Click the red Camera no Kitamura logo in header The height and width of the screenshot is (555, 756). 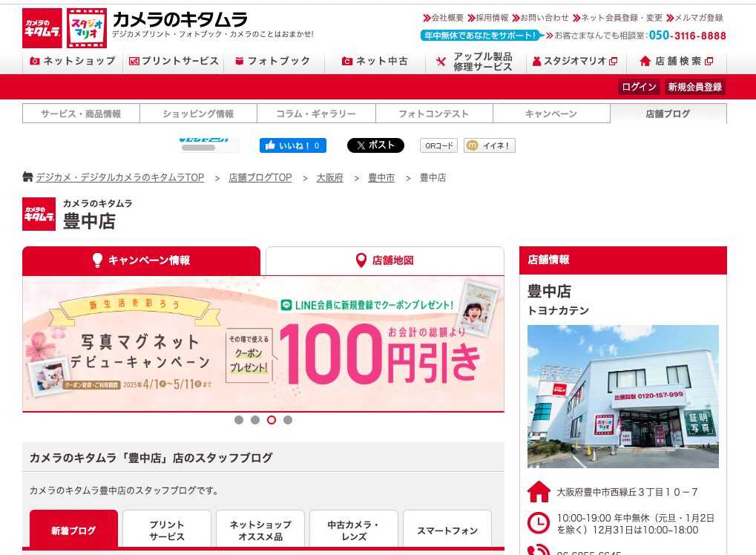[42, 28]
